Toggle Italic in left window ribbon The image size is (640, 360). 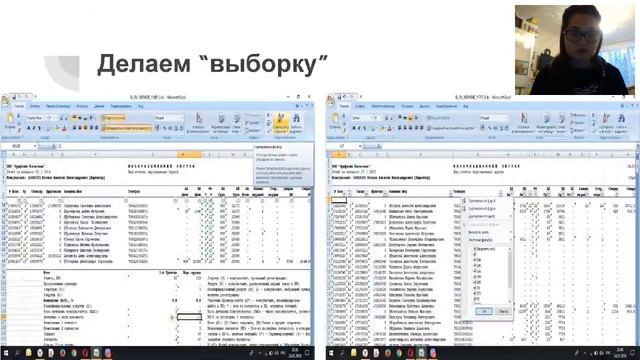click(x=34, y=128)
